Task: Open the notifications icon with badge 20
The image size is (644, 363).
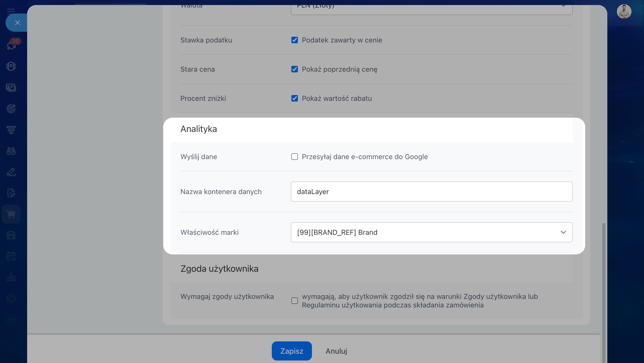Action: pyautogui.click(x=12, y=45)
